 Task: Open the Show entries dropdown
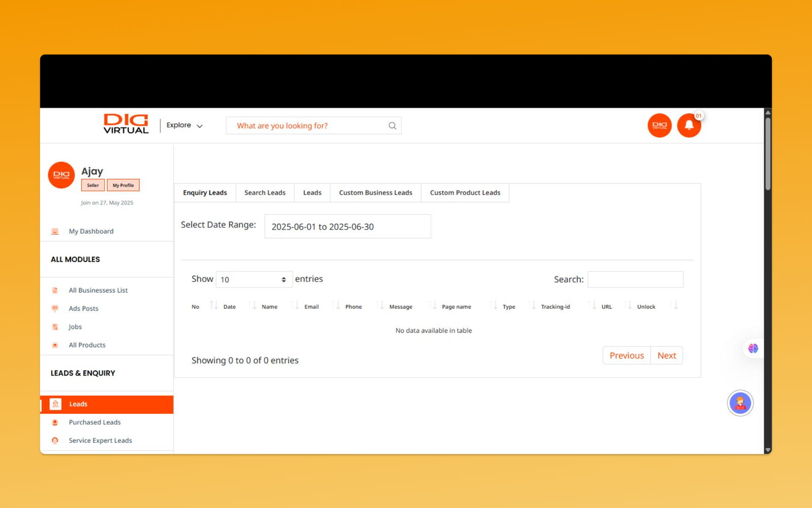point(254,279)
